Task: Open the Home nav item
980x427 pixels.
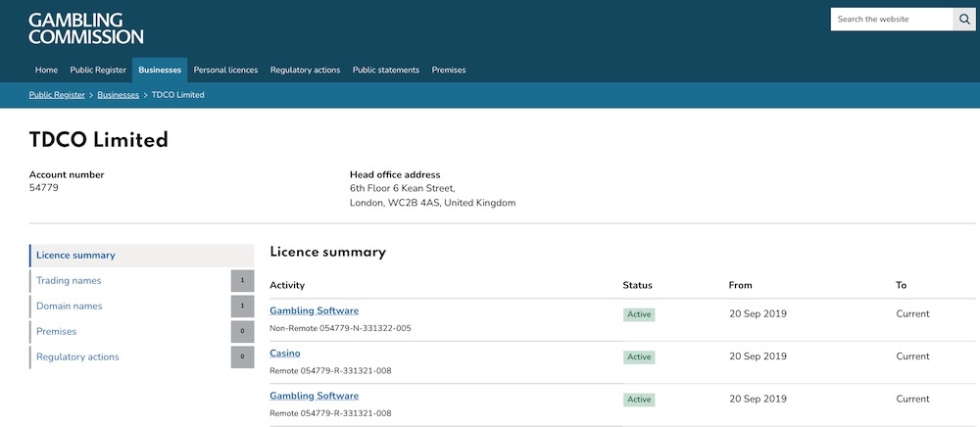Action: click(46, 70)
